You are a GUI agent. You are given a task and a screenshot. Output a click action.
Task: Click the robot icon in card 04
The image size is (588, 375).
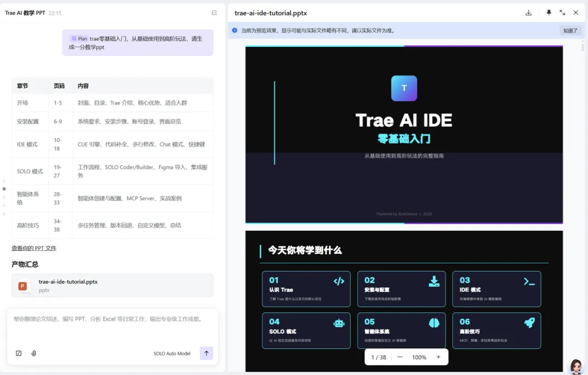(x=339, y=323)
